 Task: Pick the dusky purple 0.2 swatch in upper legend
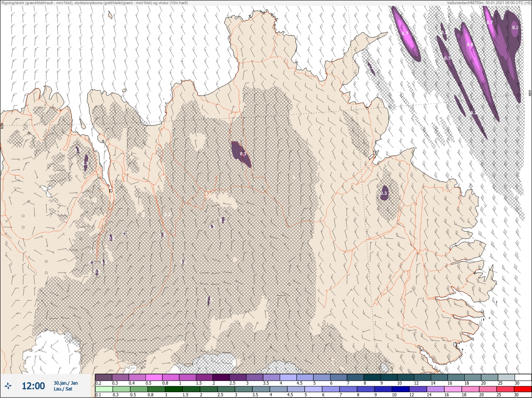(103, 377)
